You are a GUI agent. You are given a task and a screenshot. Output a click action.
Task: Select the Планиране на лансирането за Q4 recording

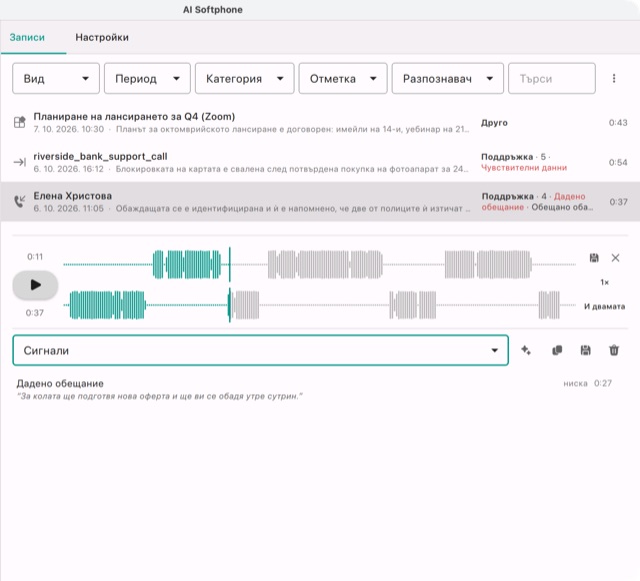point(320,122)
